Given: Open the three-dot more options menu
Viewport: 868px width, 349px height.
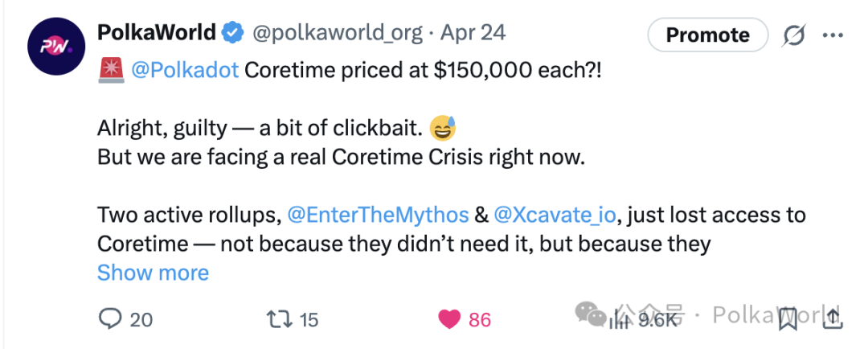Looking at the screenshot, I should point(832,35).
